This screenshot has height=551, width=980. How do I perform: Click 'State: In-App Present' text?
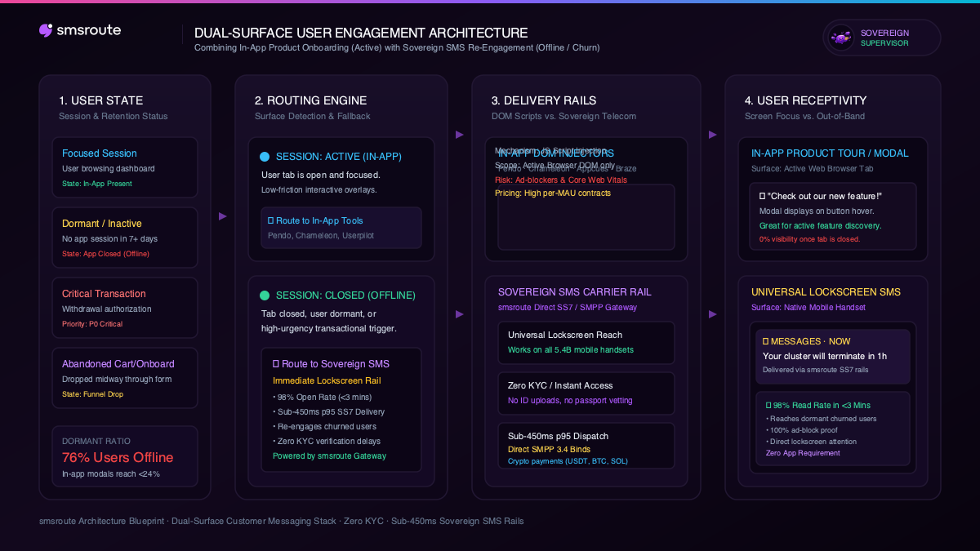(x=97, y=184)
